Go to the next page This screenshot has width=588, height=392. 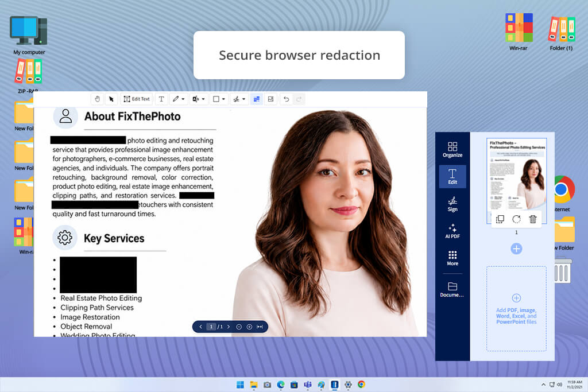pos(229,327)
